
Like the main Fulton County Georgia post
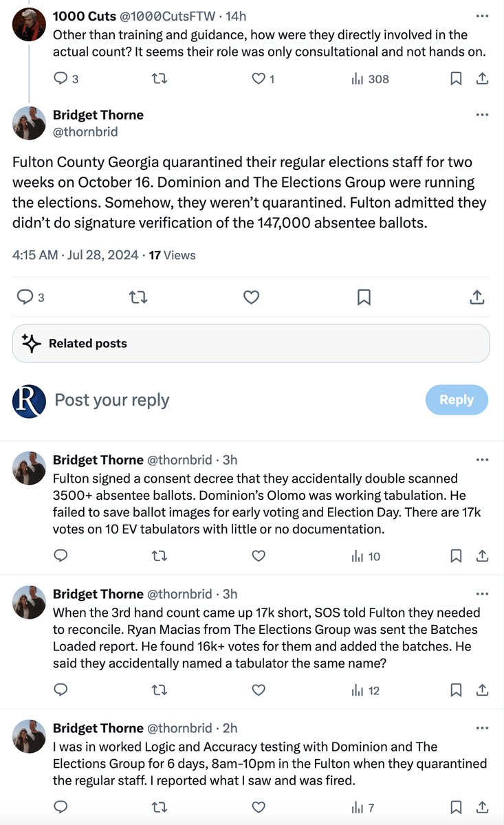pyautogui.click(x=252, y=297)
